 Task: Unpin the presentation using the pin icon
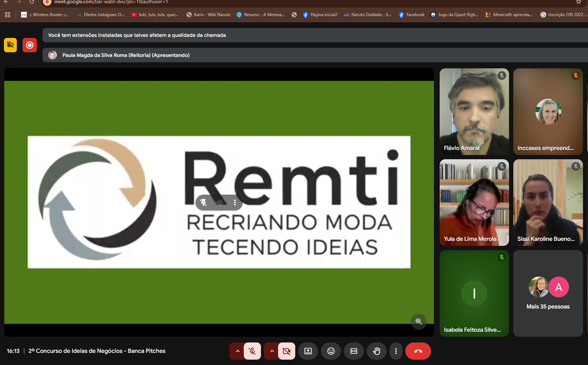(x=203, y=203)
